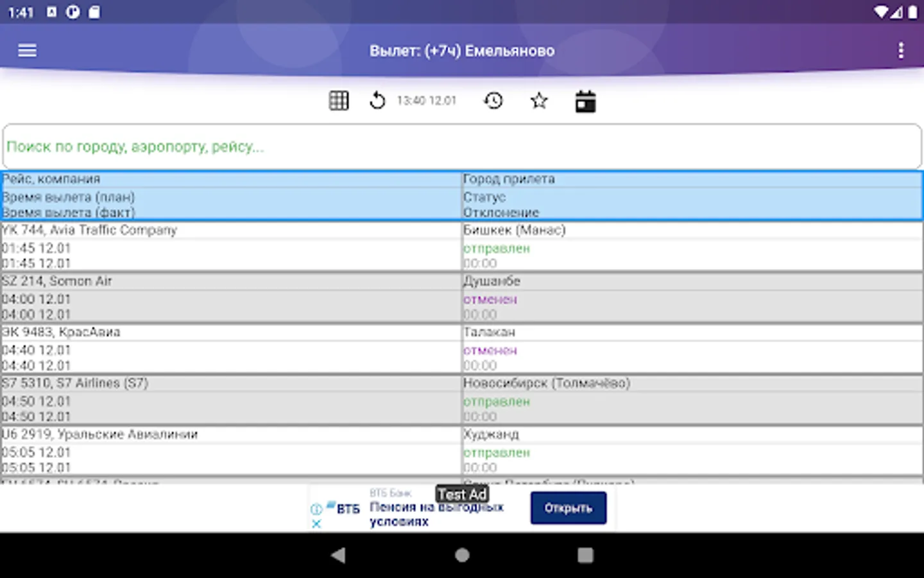Refresh the departures list
The height and width of the screenshot is (578, 924).
377,101
